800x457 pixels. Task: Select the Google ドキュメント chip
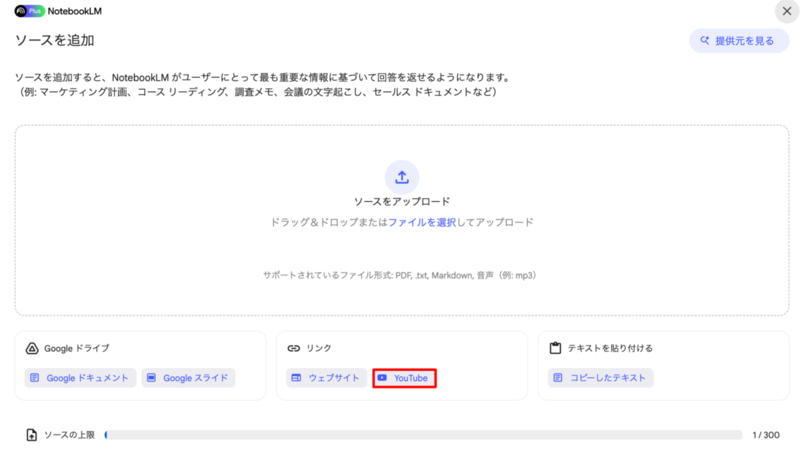coord(81,378)
